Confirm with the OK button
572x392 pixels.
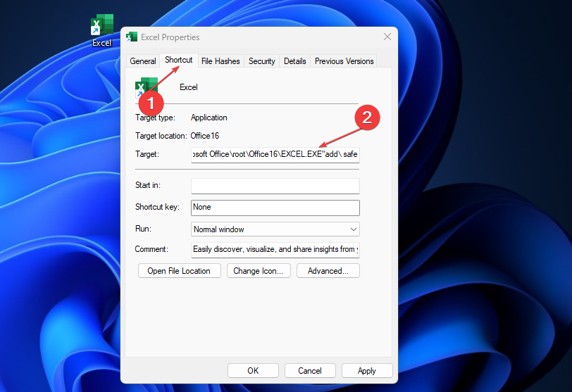(x=253, y=370)
